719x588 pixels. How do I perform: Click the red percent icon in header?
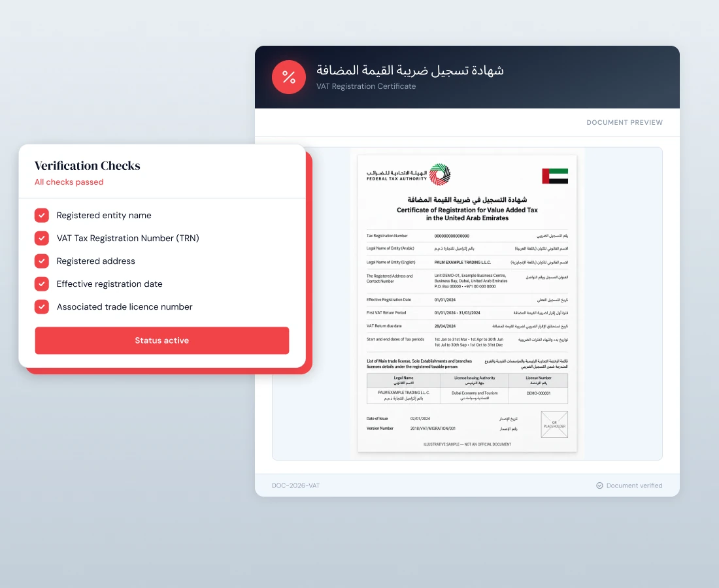[x=288, y=77]
